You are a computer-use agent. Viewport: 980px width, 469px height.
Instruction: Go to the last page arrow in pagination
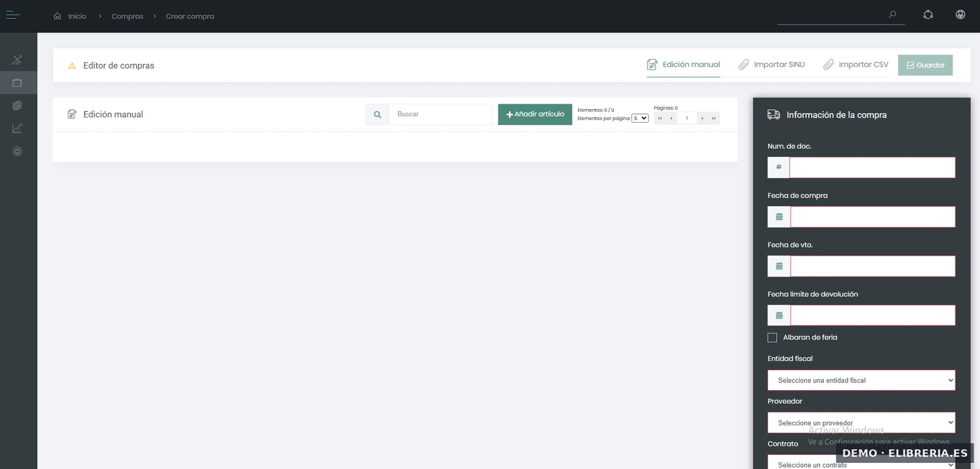(714, 118)
